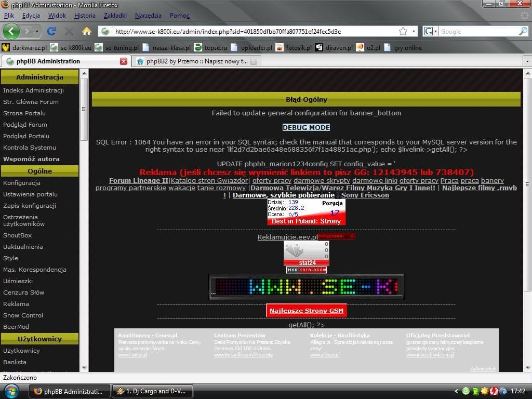
Task: Click the main page scrollbar thumb
Action: (527, 184)
